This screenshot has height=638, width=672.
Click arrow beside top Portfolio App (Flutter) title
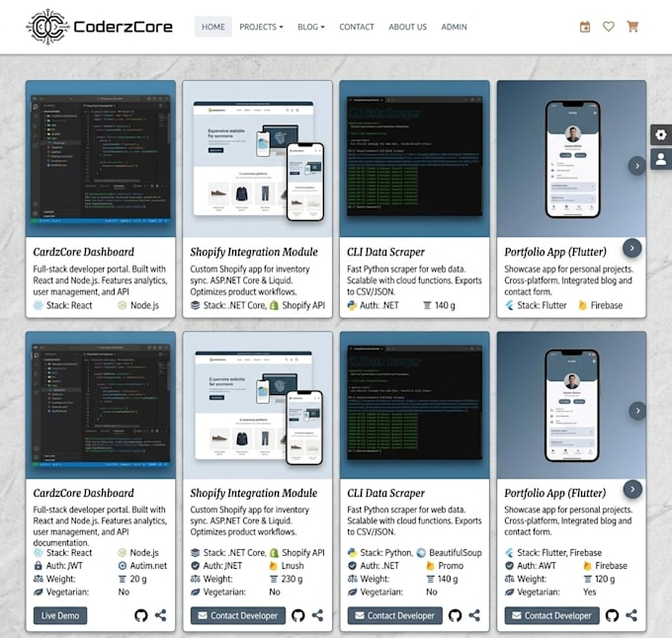click(632, 248)
